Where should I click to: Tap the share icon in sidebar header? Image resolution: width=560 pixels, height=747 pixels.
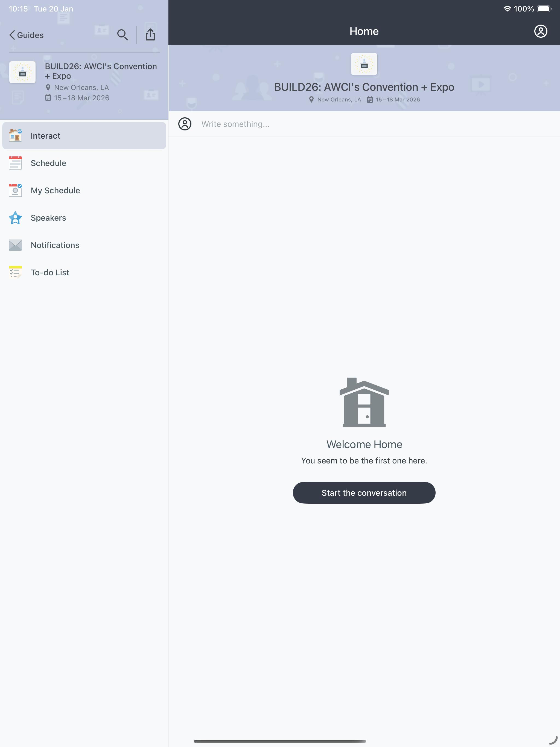[150, 34]
